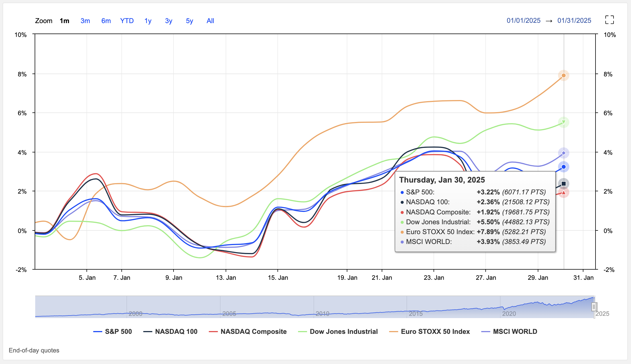This screenshot has height=364, width=631.
Task: Click the NASDAQ 100 square data marker
Action: [564, 184]
